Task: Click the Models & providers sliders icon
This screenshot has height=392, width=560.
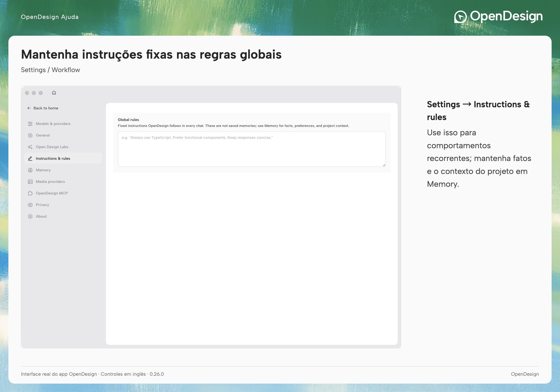Action: click(30, 124)
